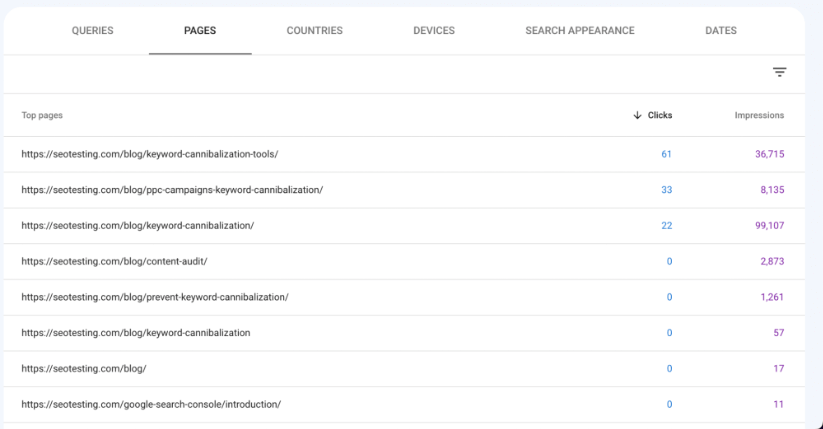Select the prevent-keyword-cannibalization URL row
823x429 pixels.
(404, 297)
